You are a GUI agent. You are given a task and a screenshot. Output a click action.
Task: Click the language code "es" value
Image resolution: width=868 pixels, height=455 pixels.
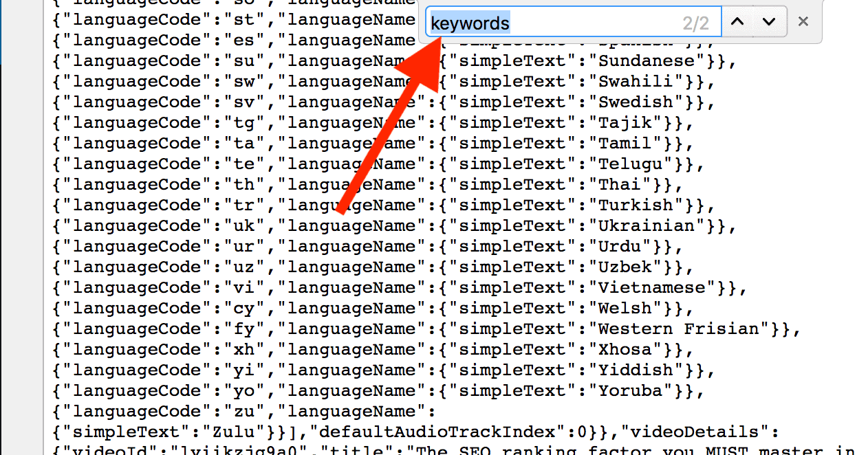point(246,40)
